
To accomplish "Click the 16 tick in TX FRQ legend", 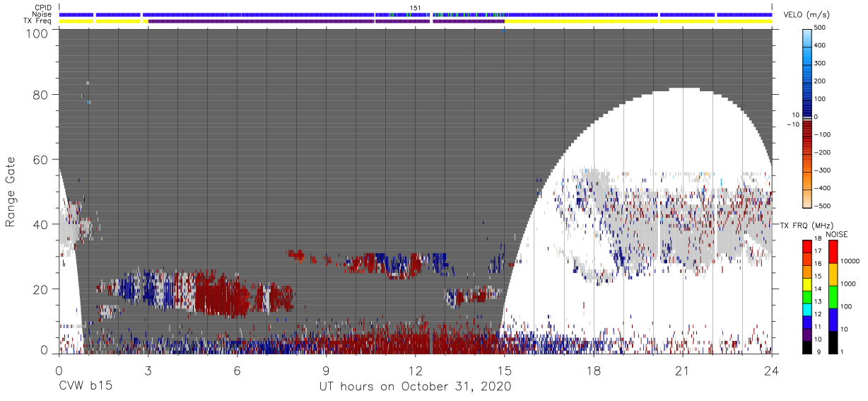I will point(819,263).
